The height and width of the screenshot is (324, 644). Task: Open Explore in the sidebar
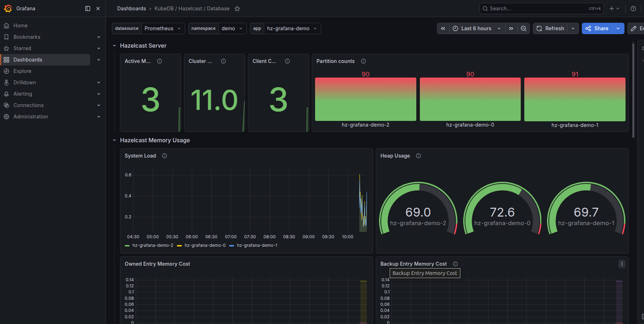click(x=22, y=71)
